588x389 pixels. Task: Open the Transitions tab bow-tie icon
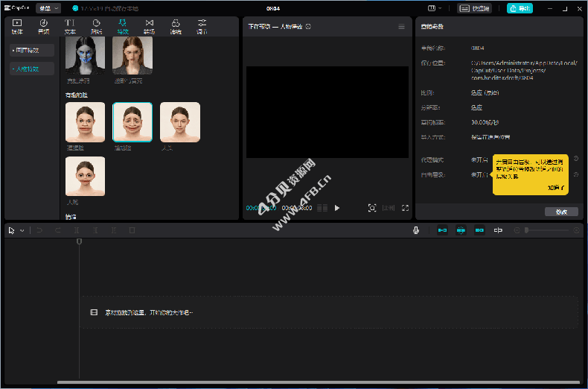pyautogui.click(x=149, y=27)
